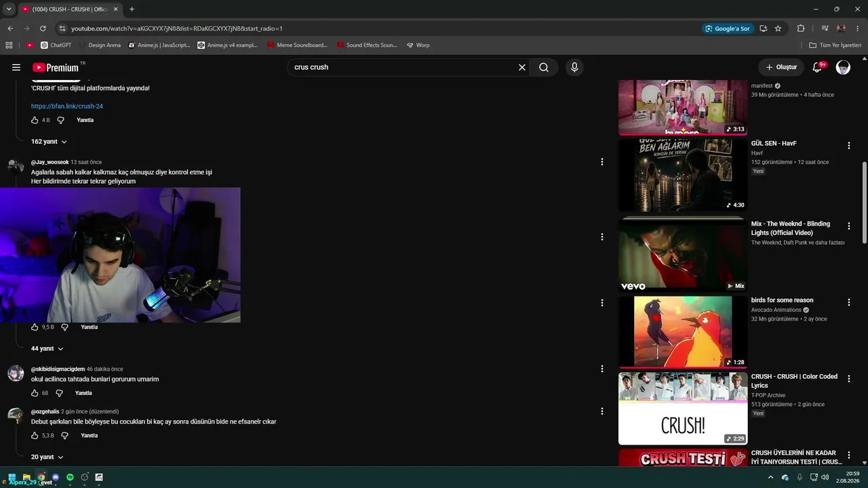Dislike the @ozgehalis comment
Image resolution: width=868 pixels, height=488 pixels.
click(64, 435)
